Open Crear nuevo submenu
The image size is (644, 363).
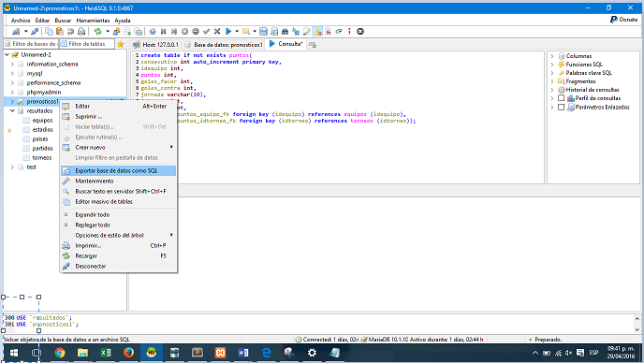click(118, 148)
